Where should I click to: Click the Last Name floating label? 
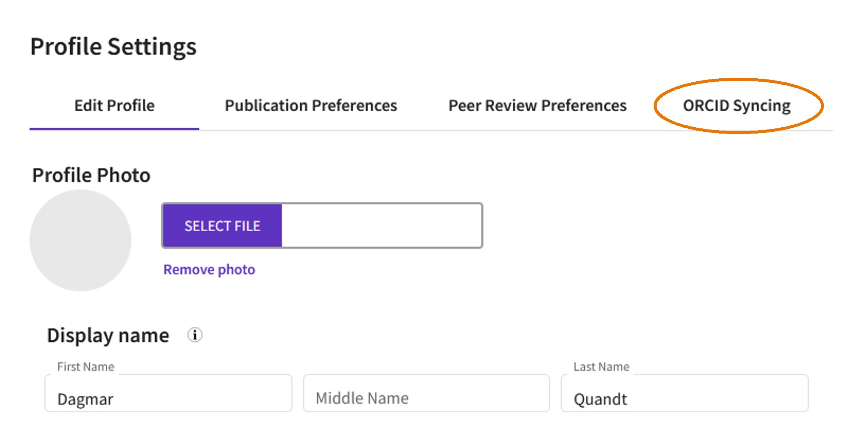pyautogui.click(x=601, y=367)
